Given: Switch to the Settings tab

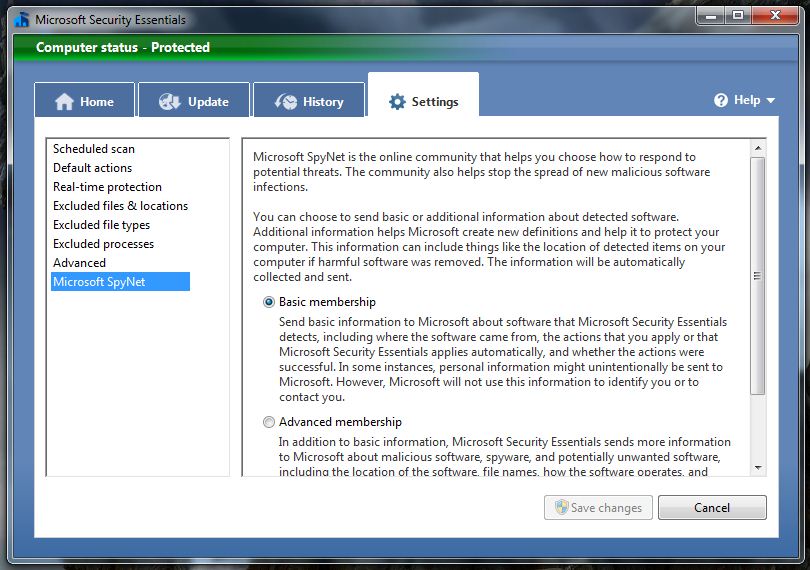Looking at the screenshot, I should (424, 95).
